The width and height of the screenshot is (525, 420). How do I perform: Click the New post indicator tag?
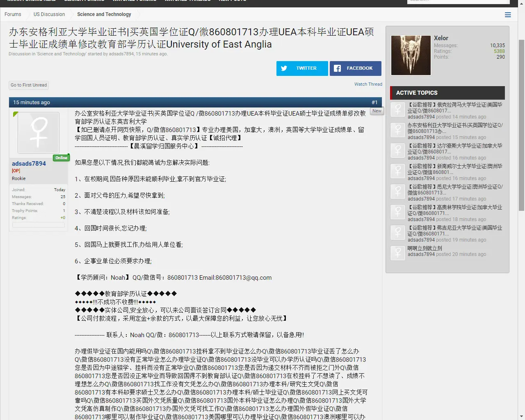coord(377,111)
